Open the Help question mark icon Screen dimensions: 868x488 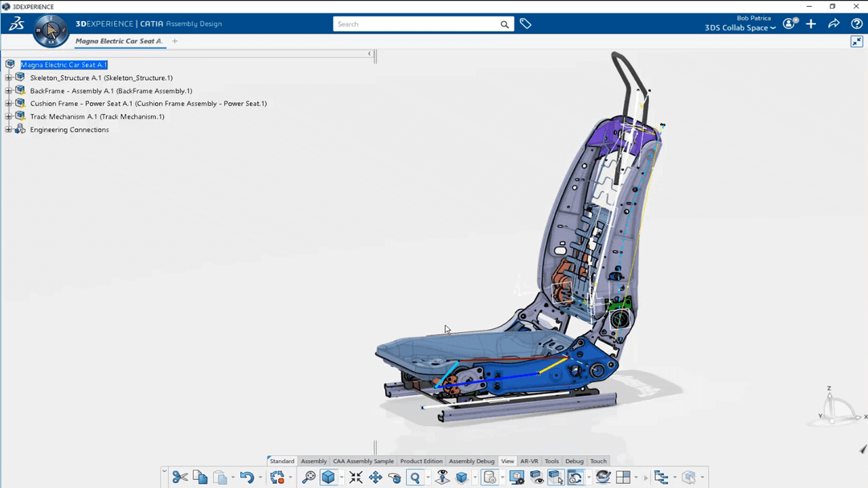click(856, 24)
